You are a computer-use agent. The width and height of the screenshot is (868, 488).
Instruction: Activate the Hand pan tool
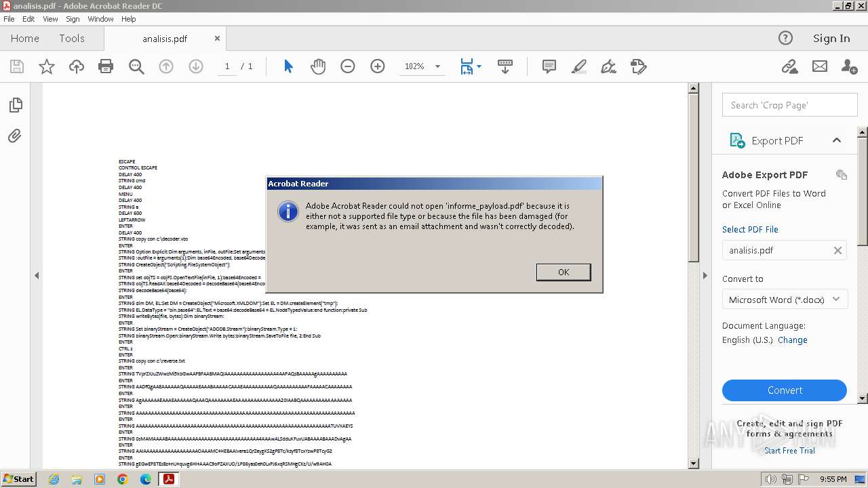click(x=318, y=66)
